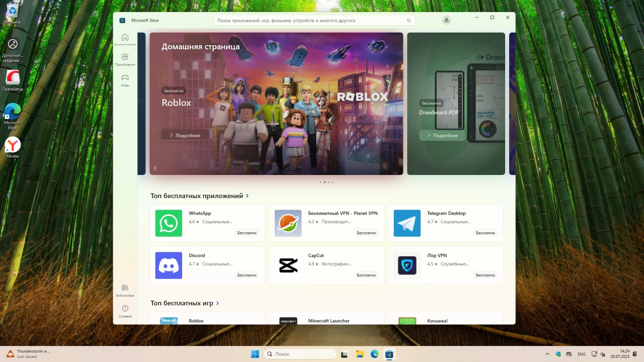
Task: Click Бесплатно label on Roblox banner
Action: coord(174,90)
